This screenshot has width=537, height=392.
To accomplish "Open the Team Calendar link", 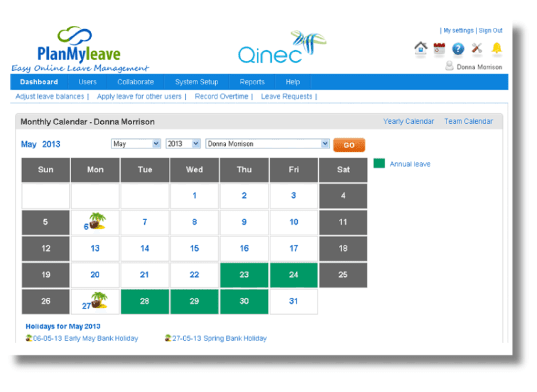I will tap(468, 121).
